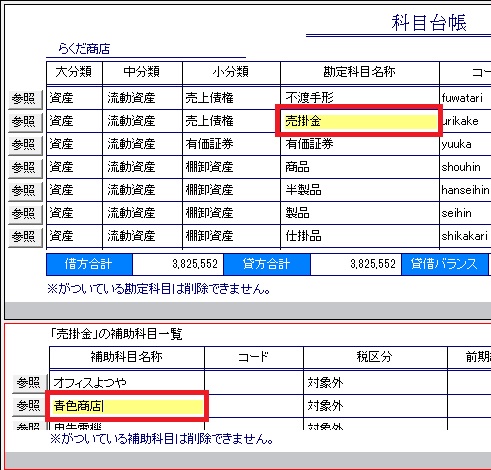Viewport: 491px width, 470px height.
Task: Click 参照 button next to 商品 row
Action: (x=25, y=168)
